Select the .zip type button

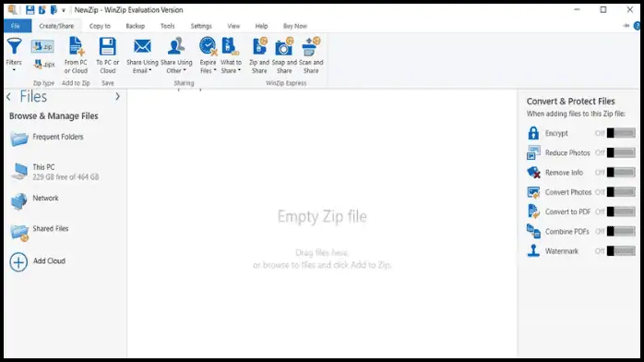click(42, 46)
